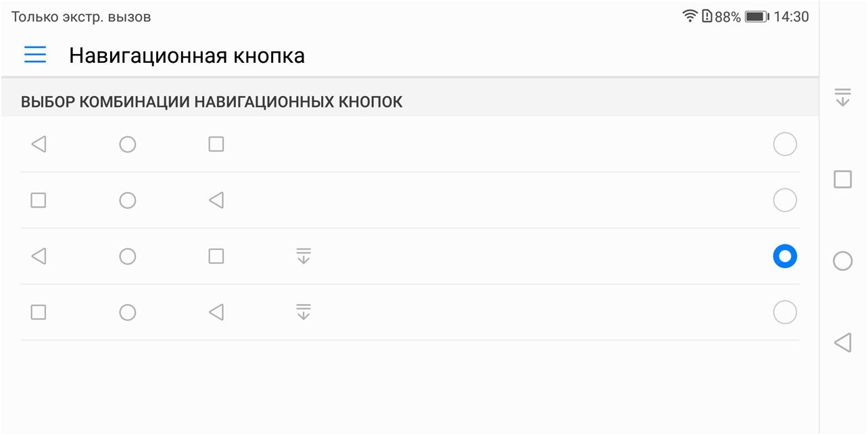Open the navigation drawer menu

point(34,55)
